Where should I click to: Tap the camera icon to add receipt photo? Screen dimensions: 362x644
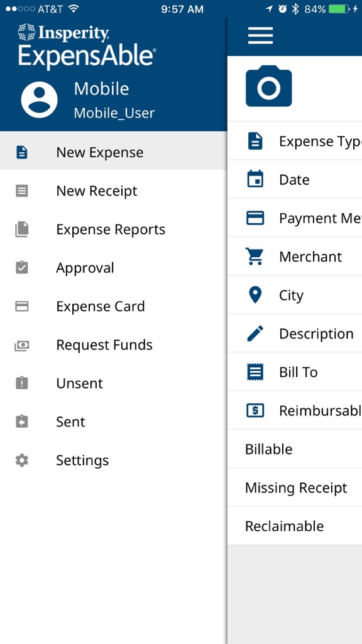pyautogui.click(x=269, y=86)
